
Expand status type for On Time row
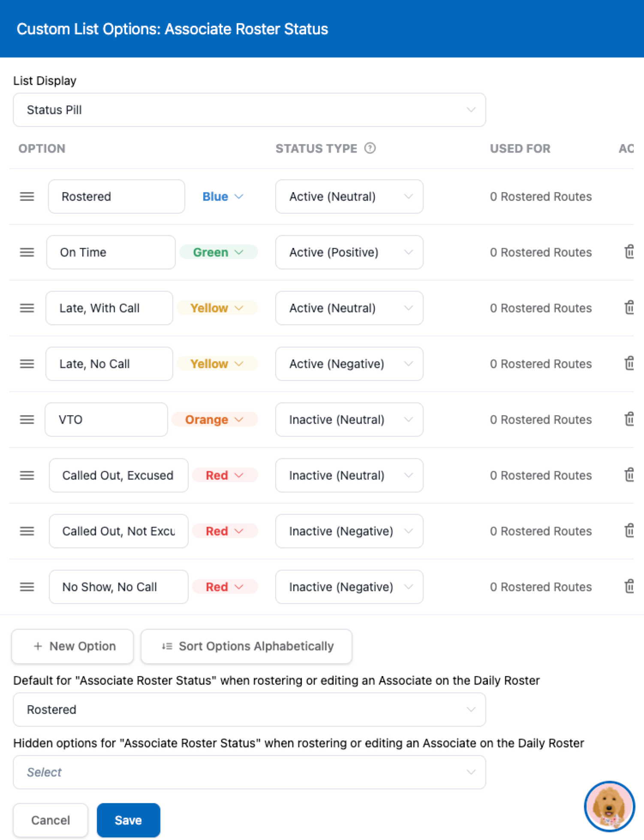(349, 252)
